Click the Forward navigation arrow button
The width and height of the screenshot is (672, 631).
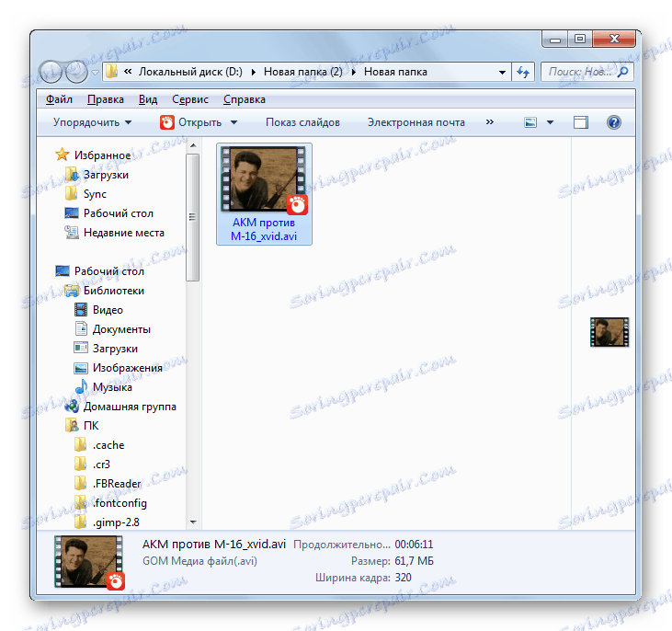click(76, 71)
